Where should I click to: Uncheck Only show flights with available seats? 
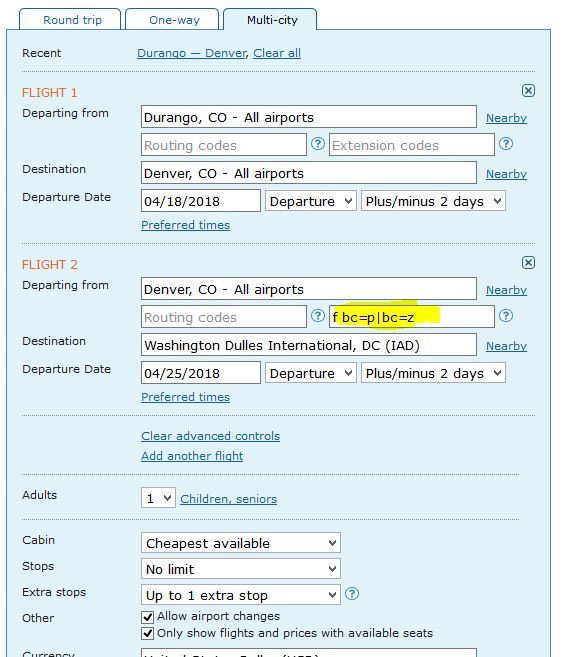[x=148, y=633]
